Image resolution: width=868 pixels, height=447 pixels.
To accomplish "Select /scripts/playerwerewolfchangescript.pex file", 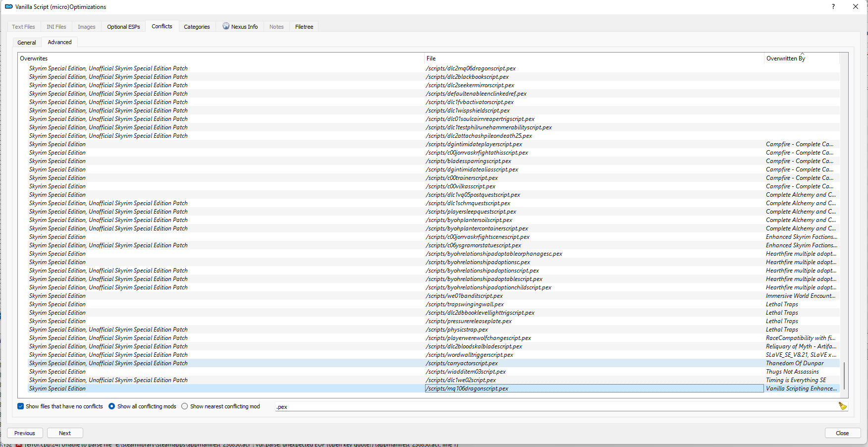I will (x=479, y=338).
